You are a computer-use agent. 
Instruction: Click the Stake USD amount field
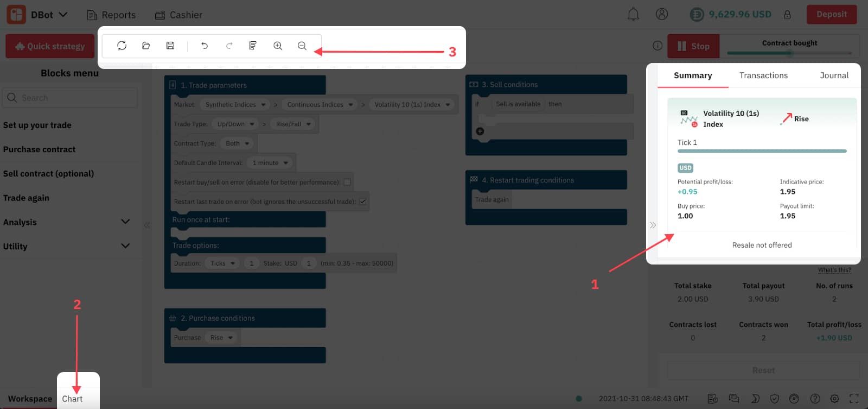309,263
